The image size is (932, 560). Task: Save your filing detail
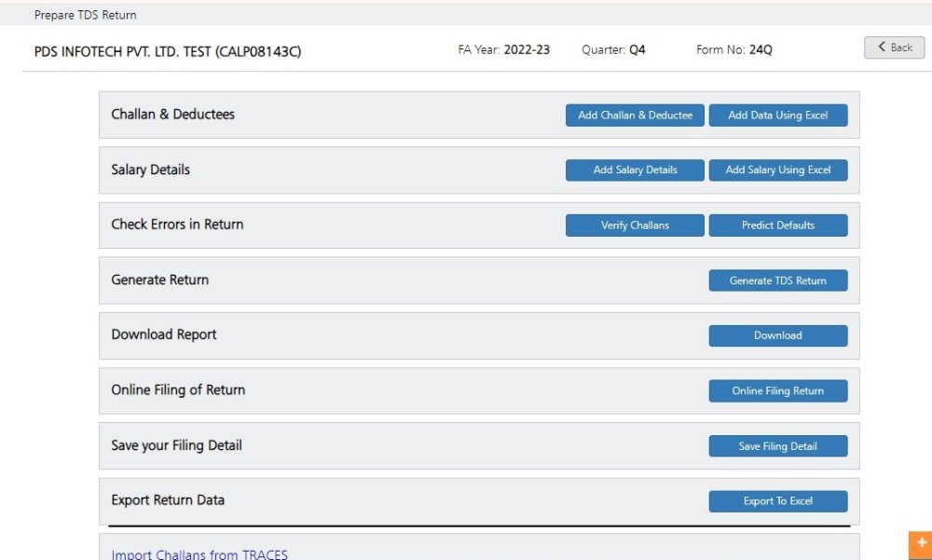[x=778, y=445]
